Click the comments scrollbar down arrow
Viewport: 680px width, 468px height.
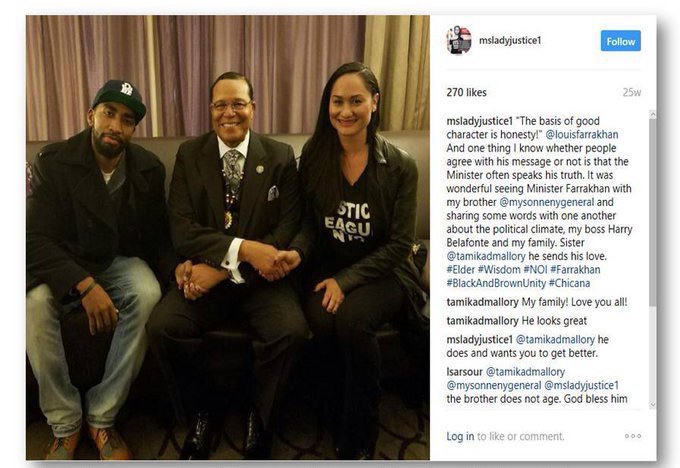pos(653,405)
